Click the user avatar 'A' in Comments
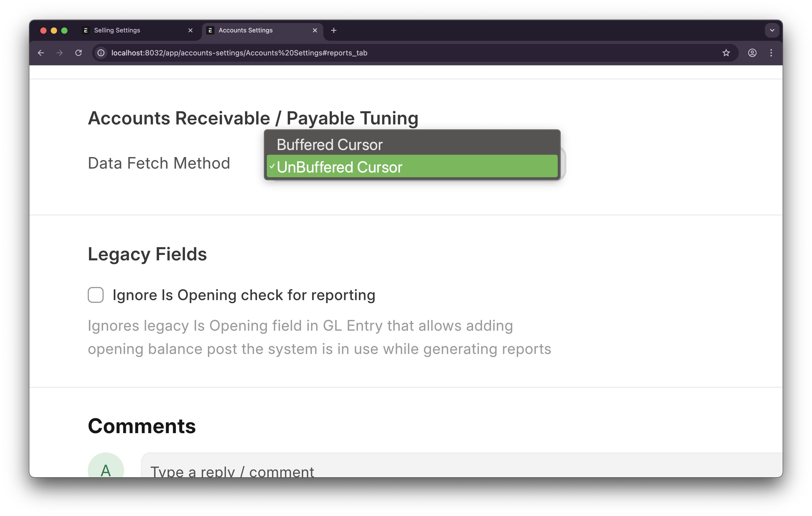This screenshot has height=516, width=812. coord(106,465)
